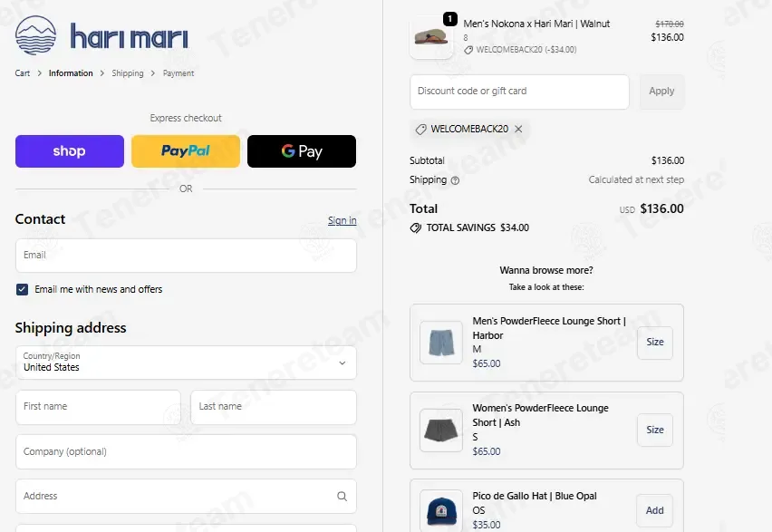
Task: Go back to Cart breadcrumb
Action: [22, 73]
